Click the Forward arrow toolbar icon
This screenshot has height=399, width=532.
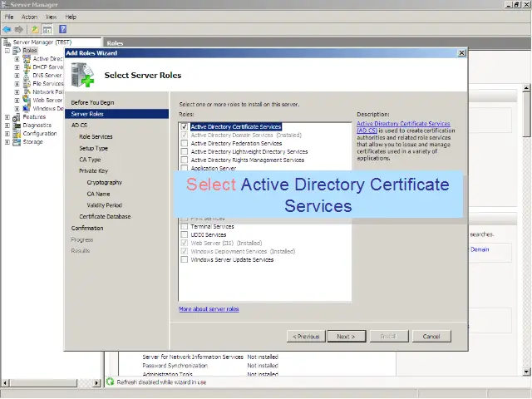coord(19,30)
